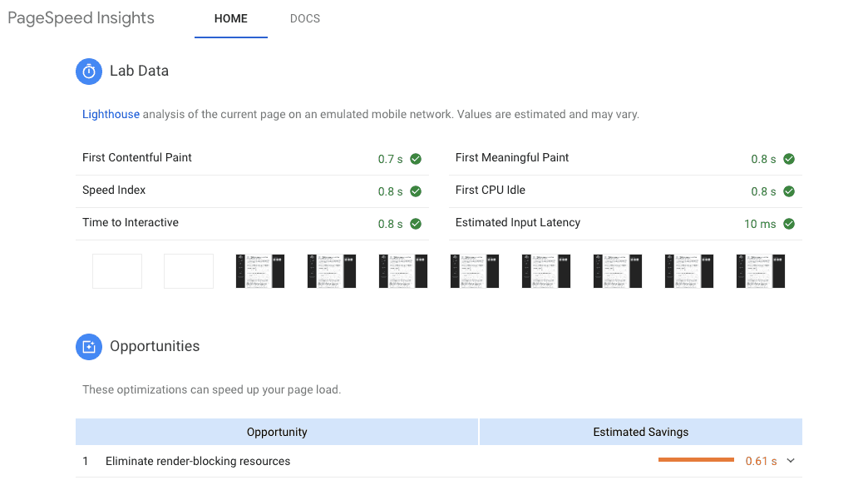Screen dimensions: 868x490
Task: Select the first blank filmstrip thumbnail
Action: point(117,271)
